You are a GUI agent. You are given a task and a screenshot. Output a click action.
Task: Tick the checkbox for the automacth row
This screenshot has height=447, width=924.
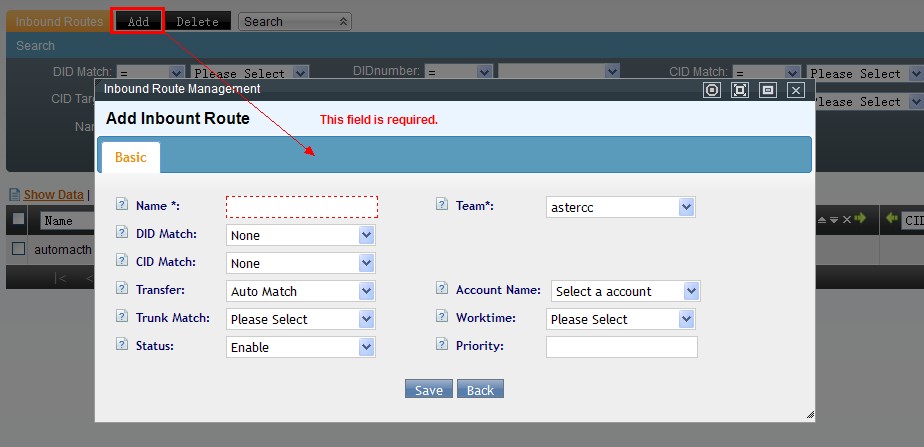tap(18, 248)
